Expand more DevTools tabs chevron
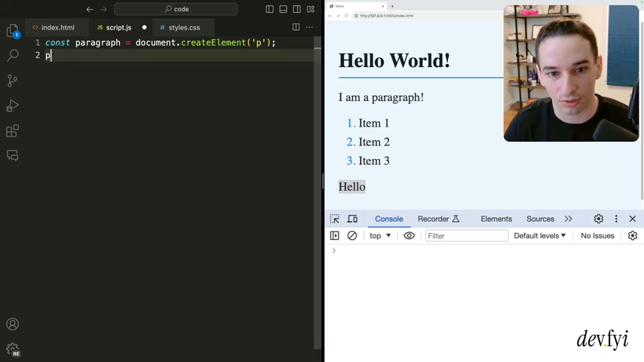This screenshot has width=644, height=362. point(568,219)
